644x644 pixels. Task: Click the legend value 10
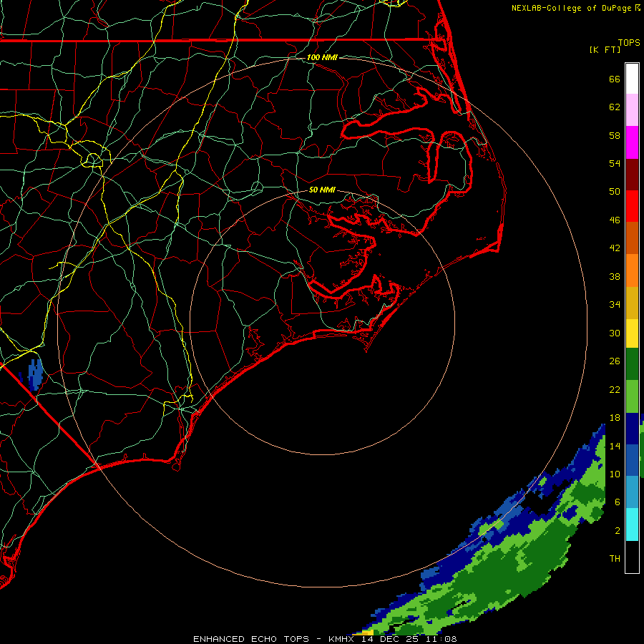[615, 474]
